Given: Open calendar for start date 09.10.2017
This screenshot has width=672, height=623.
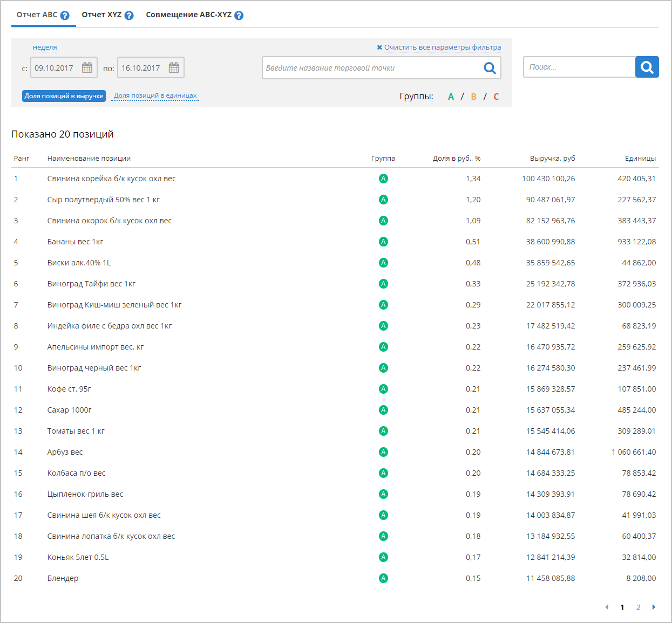Looking at the screenshot, I should point(87,68).
